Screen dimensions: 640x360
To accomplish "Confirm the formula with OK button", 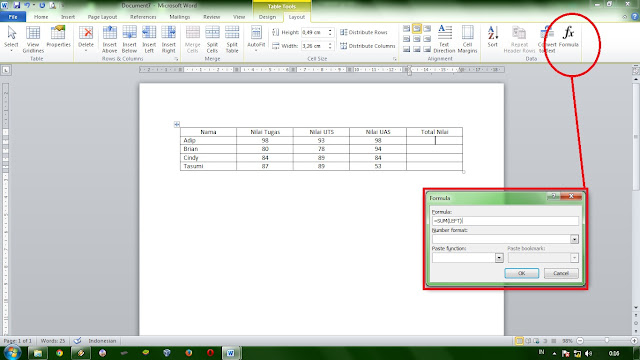I will click(x=522, y=273).
